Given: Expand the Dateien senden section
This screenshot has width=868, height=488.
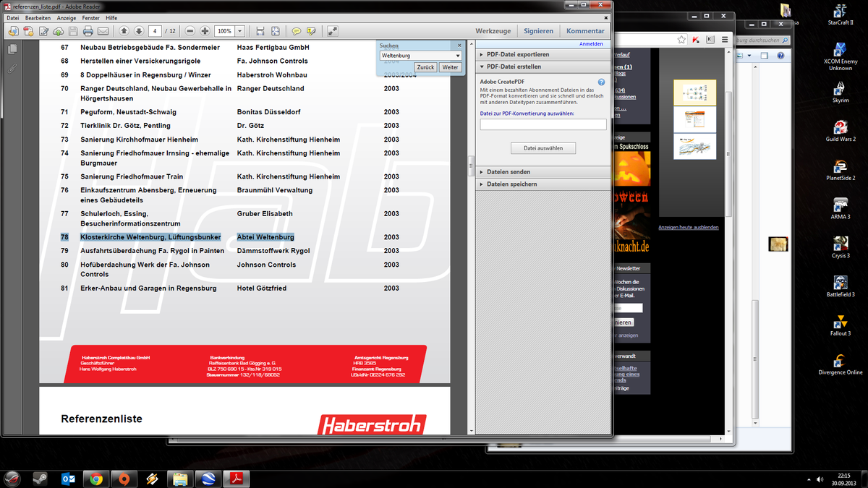Looking at the screenshot, I should coord(542,172).
